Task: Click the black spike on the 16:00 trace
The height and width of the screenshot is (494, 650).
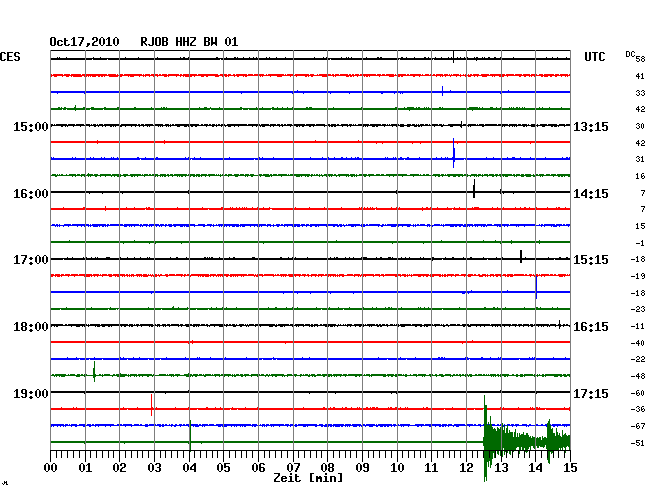Action: click(x=474, y=189)
